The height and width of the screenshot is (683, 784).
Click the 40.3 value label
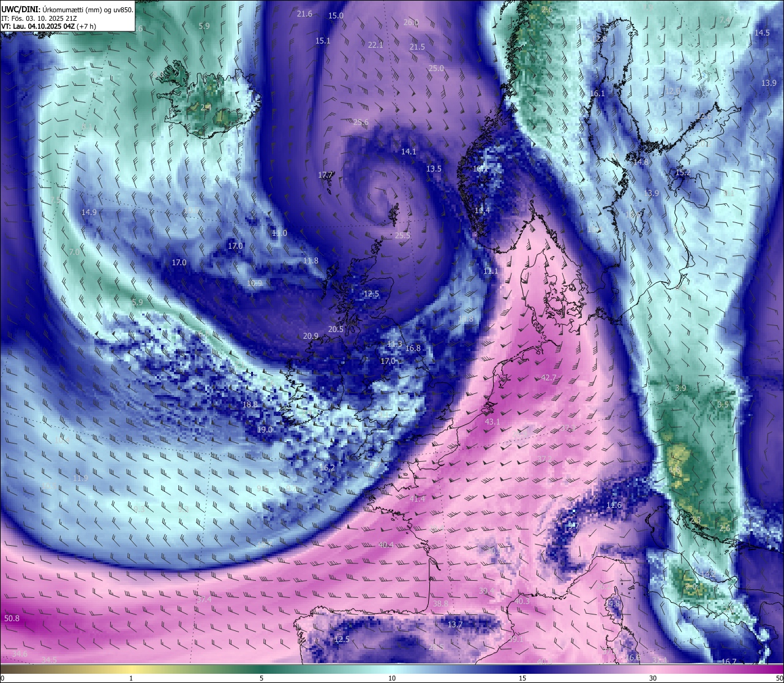pos(521,602)
